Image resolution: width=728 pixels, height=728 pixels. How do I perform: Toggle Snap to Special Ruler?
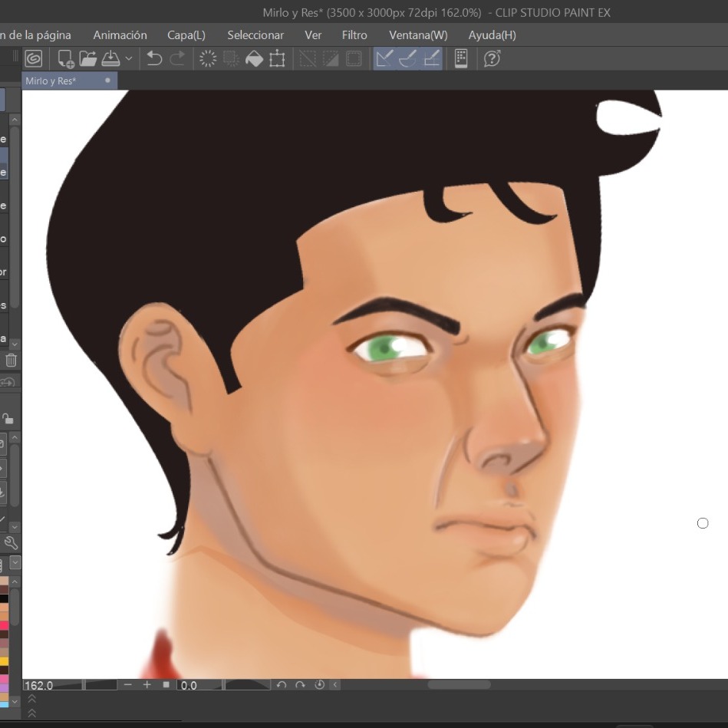pyautogui.click(x=408, y=58)
